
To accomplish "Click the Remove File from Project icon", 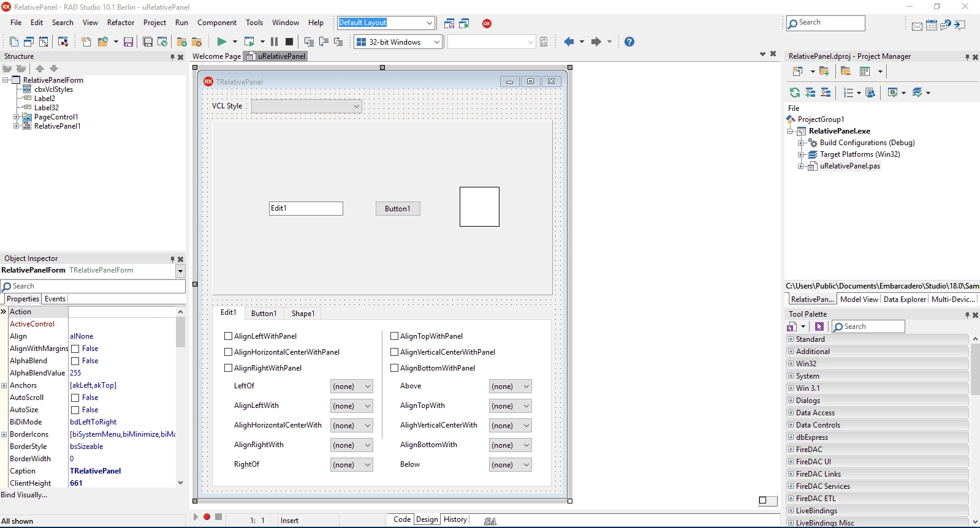I will pos(197,42).
